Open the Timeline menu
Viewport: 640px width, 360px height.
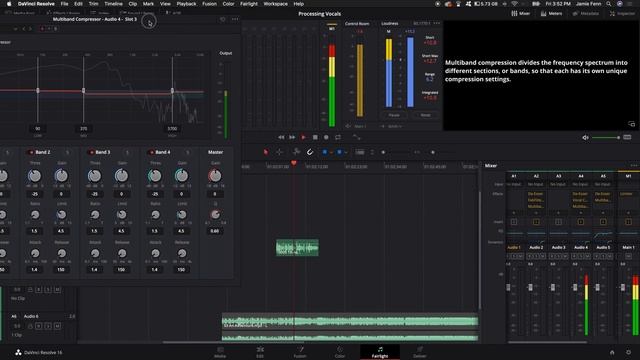click(113, 4)
